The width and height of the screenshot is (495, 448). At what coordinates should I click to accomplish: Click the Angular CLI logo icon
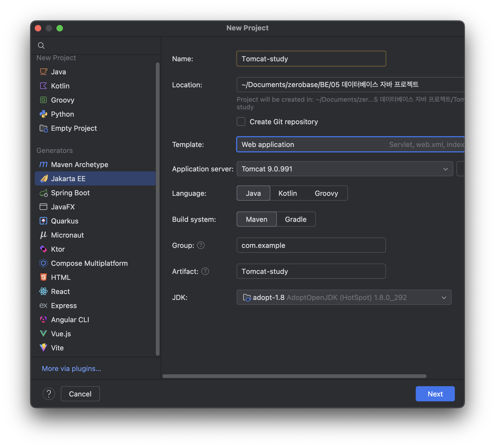coord(43,319)
